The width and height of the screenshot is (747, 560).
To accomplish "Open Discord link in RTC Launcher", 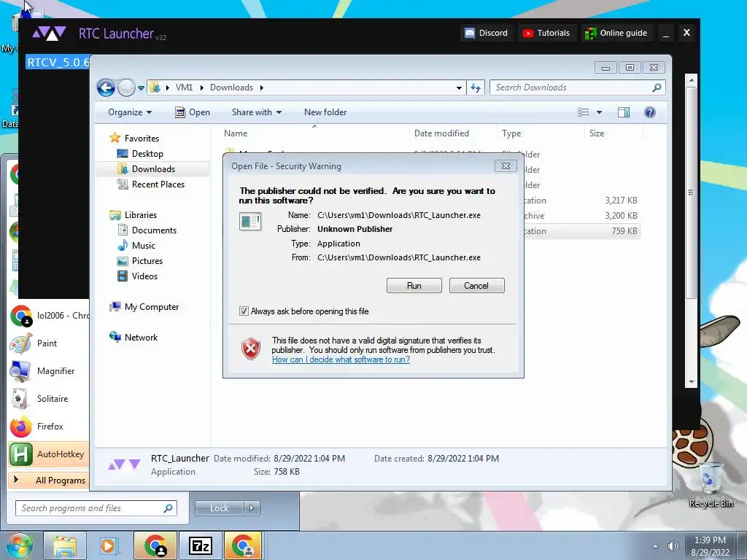I will (487, 33).
